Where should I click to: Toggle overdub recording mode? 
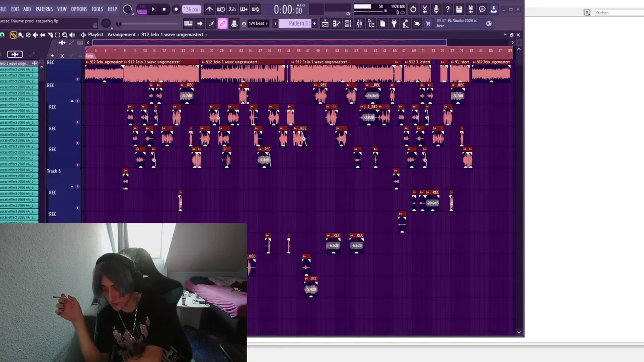coord(244,9)
